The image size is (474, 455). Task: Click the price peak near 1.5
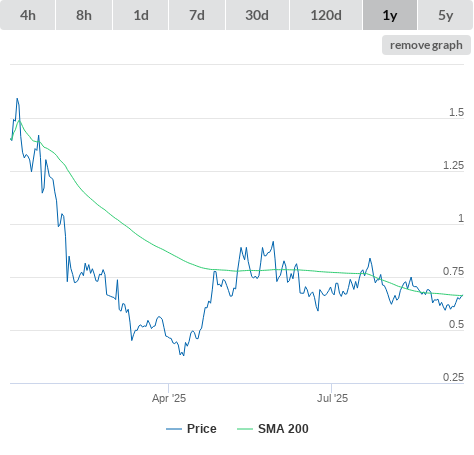click(17, 98)
